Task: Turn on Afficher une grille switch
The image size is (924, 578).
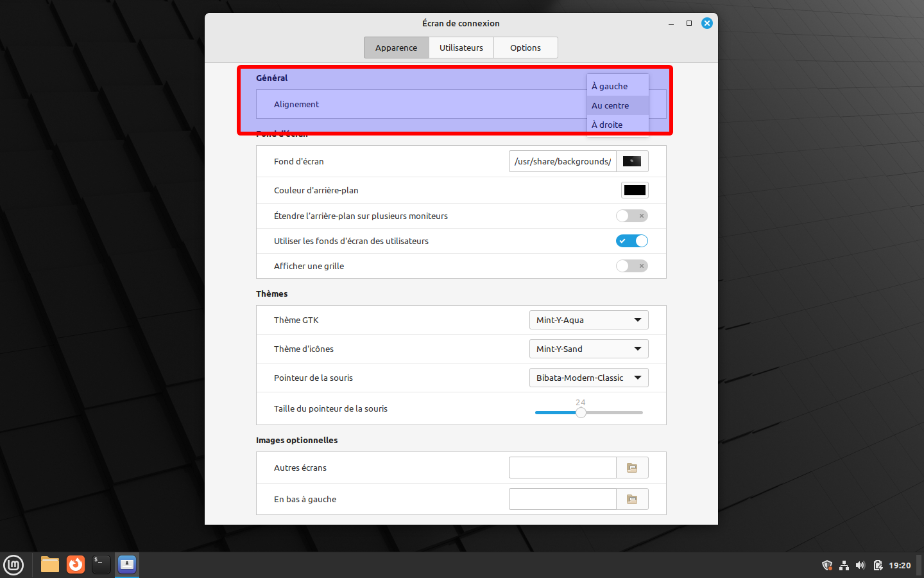Action: [x=632, y=266]
